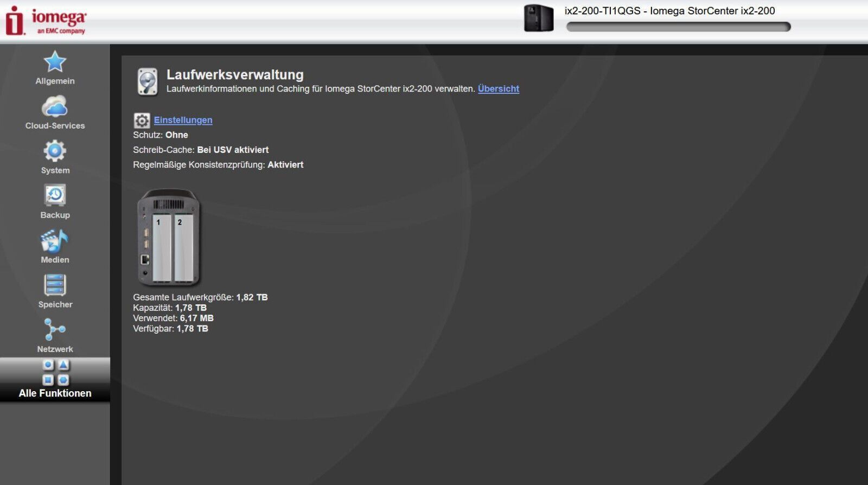Click the StorCenter device icon in header
This screenshot has width=868, height=485.
538,18
